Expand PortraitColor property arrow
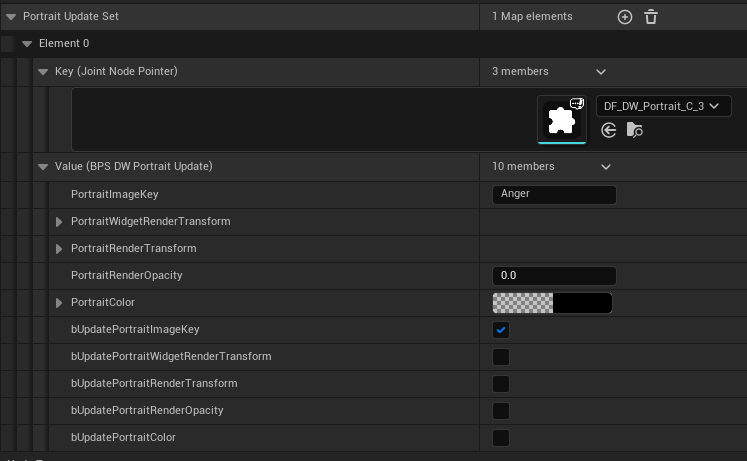The width and height of the screenshot is (747, 461). click(59, 303)
